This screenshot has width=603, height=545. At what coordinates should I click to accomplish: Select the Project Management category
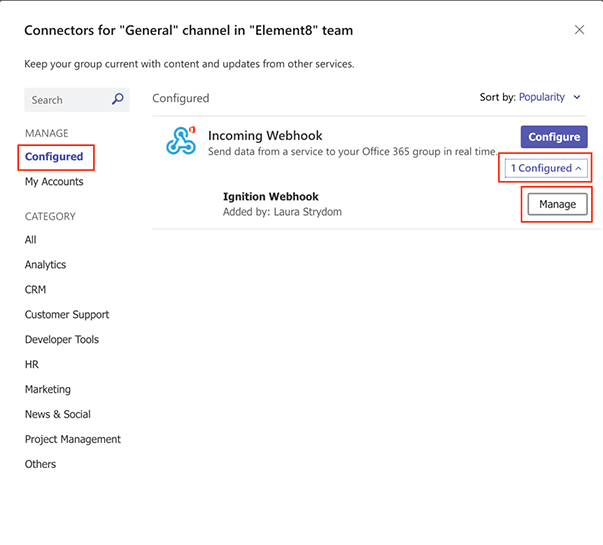point(73,439)
